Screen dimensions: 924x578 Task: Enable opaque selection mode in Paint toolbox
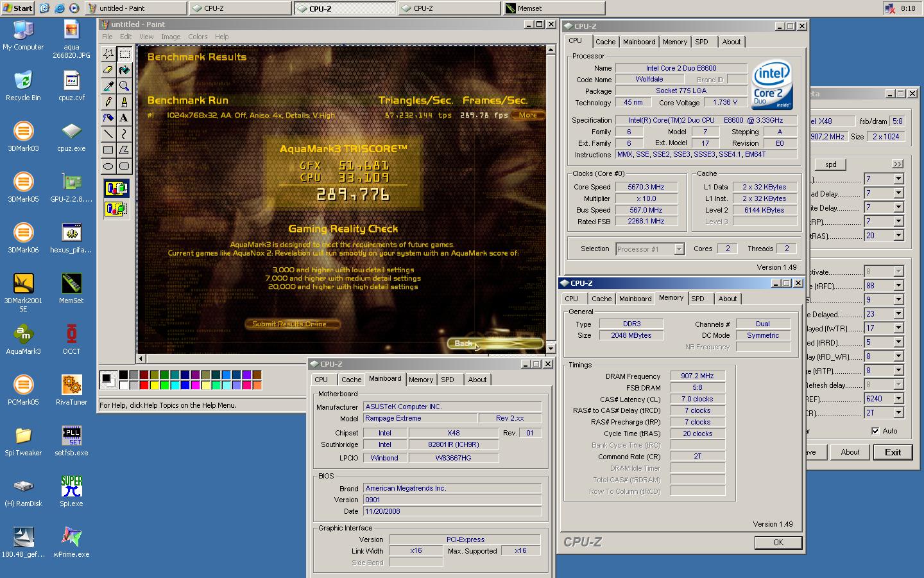click(116, 189)
